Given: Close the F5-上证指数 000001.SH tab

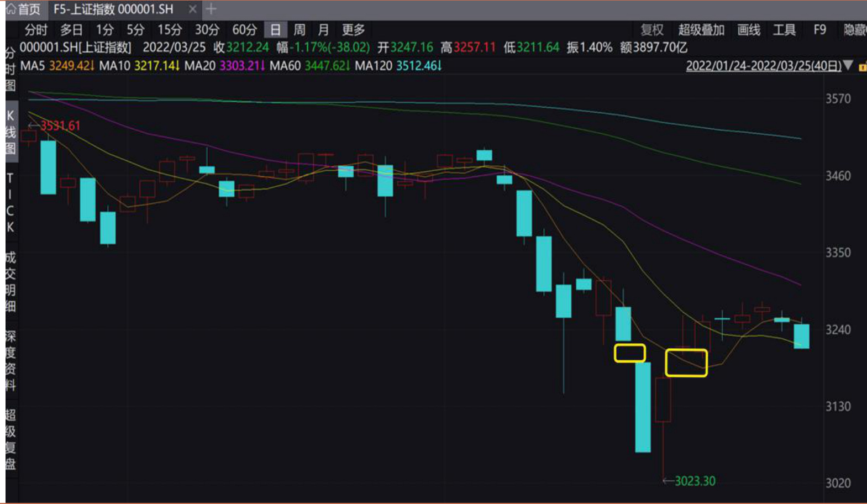Looking at the screenshot, I should (x=192, y=9).
